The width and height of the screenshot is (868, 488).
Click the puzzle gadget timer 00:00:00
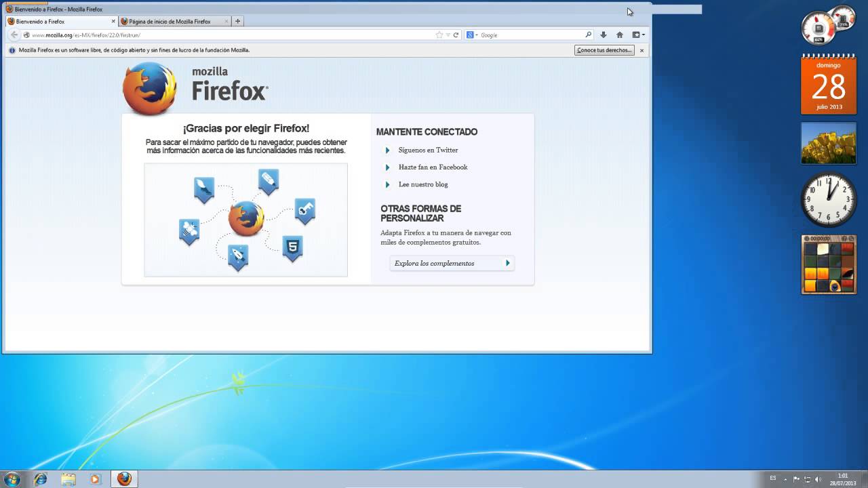(820, 239)
